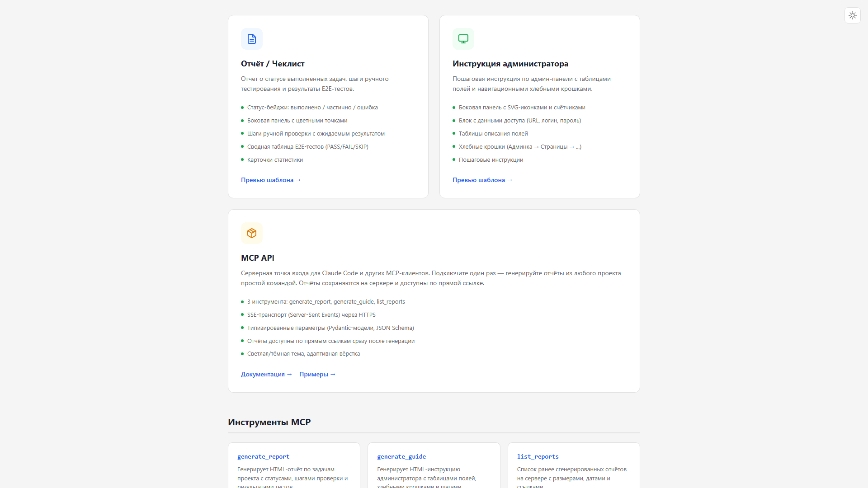Click the generate_report code label
The height and width of the screenshot is (488, 868).
263,456
